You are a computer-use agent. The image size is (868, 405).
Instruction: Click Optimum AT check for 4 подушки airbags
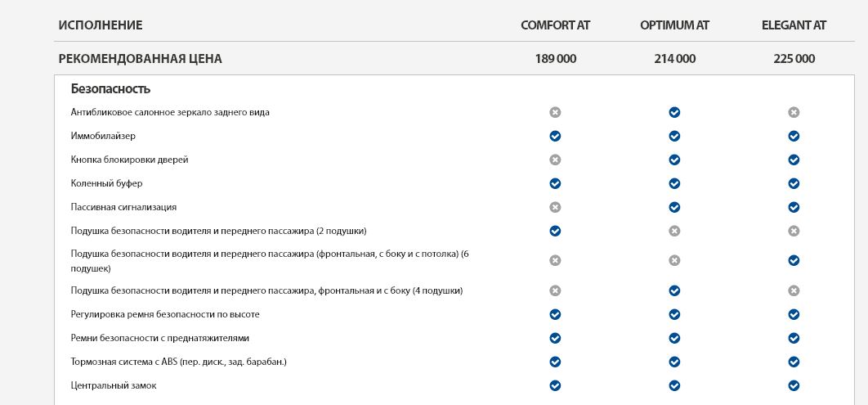tap(674, 290)
